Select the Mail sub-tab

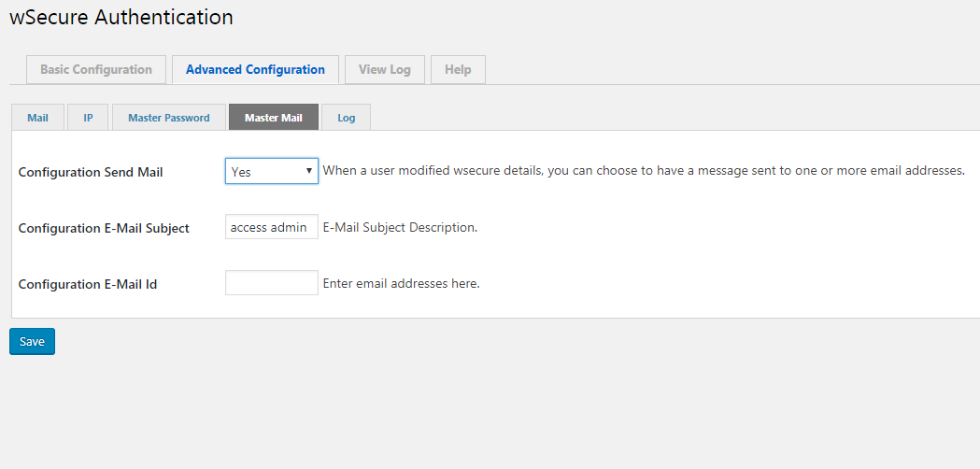tap(37, 118)
